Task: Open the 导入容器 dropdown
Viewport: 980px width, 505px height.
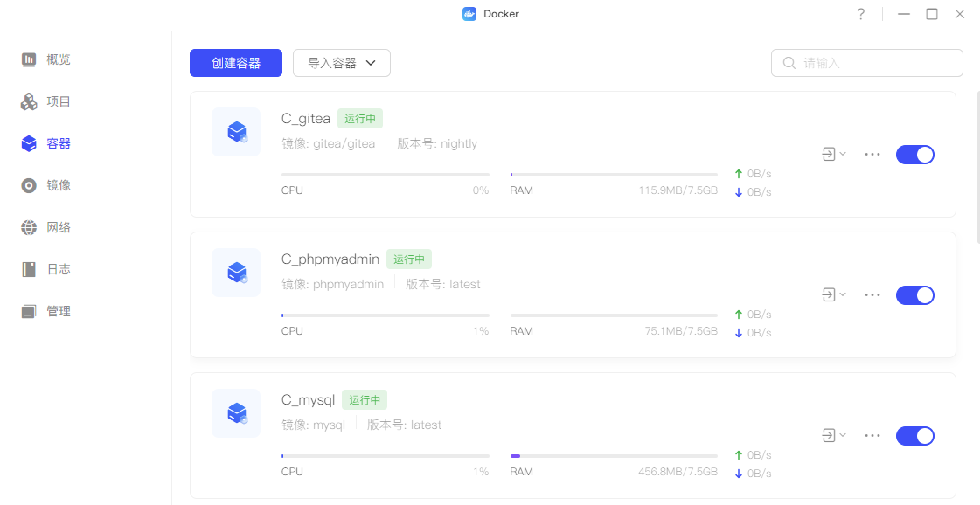Action: coord(342,63)
